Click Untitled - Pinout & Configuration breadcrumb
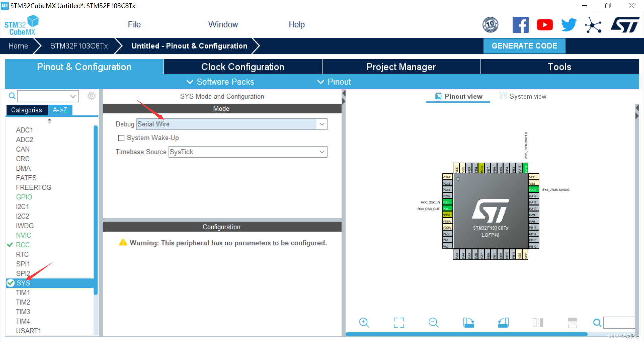Screen dimensions: 644x342 click(189, 46)
